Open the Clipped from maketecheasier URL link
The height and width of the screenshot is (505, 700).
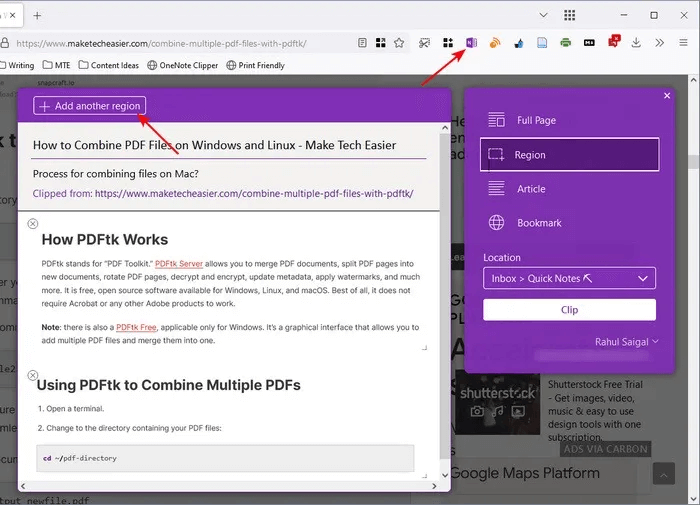pyautogui.click(x=254, y=193)
